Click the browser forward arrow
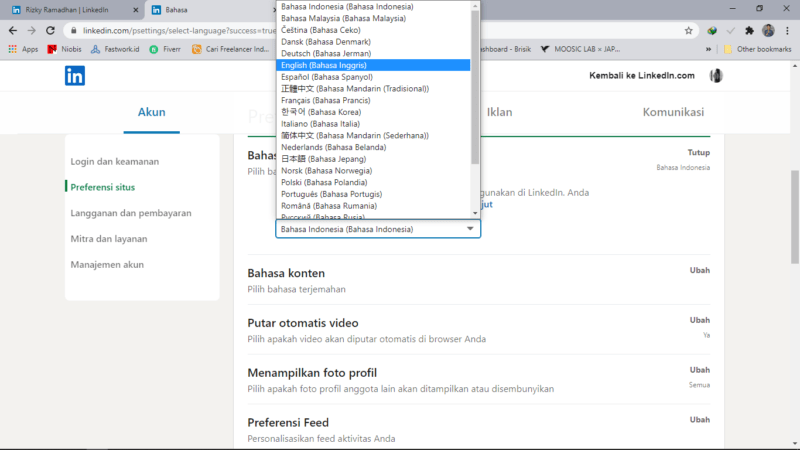Screen dimensions: 800x450 click(x=32, y=31)
